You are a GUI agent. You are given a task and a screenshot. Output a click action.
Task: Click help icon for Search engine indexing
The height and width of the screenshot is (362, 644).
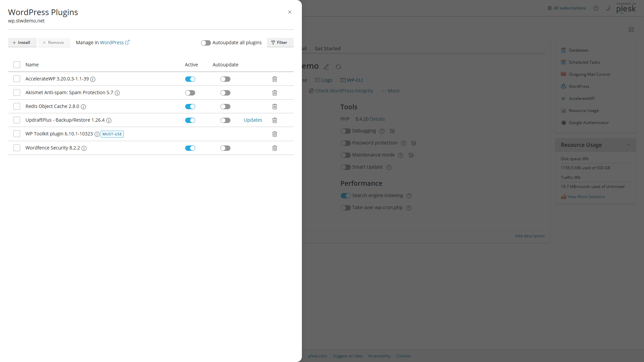pos(409,196)
